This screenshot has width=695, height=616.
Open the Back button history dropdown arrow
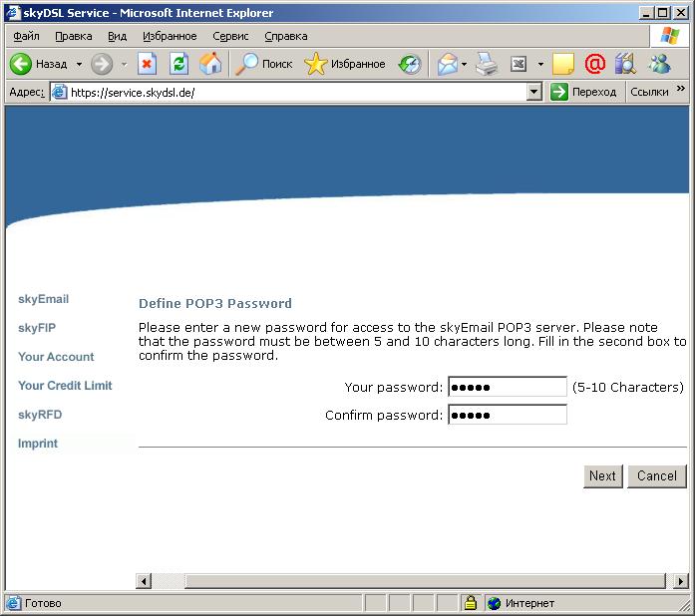coord(79,64)
